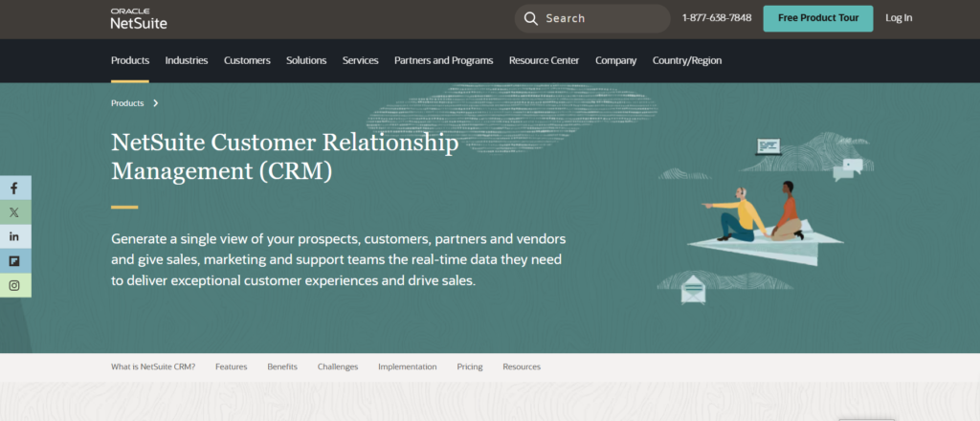
Task: Open the Log In page
Action: 899,18
